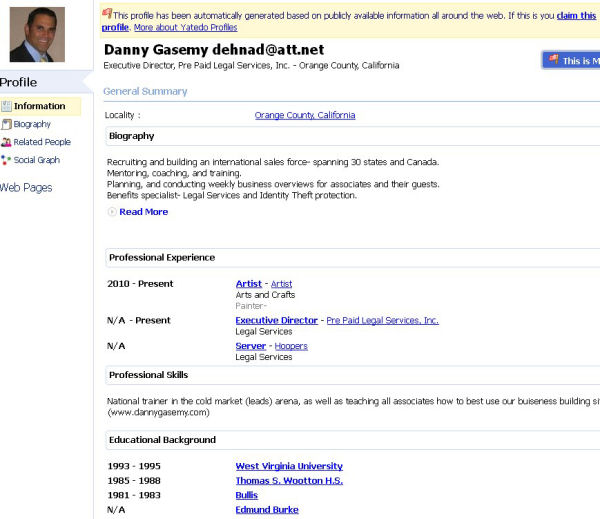Click the Executive Director subtitle under the name
This screenshot has width=600, height=519.
pos(251,65)
